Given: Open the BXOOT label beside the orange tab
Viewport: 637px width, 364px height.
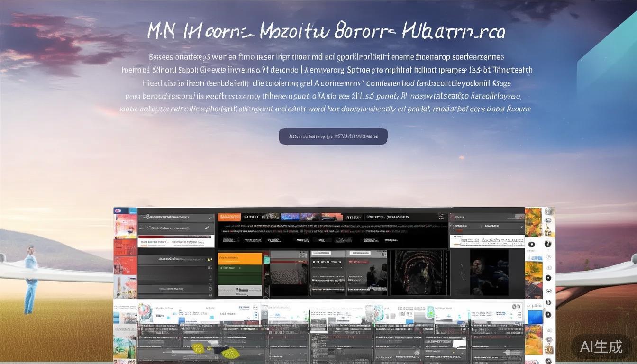Looking at the screenshot, I should coord(251,217).
